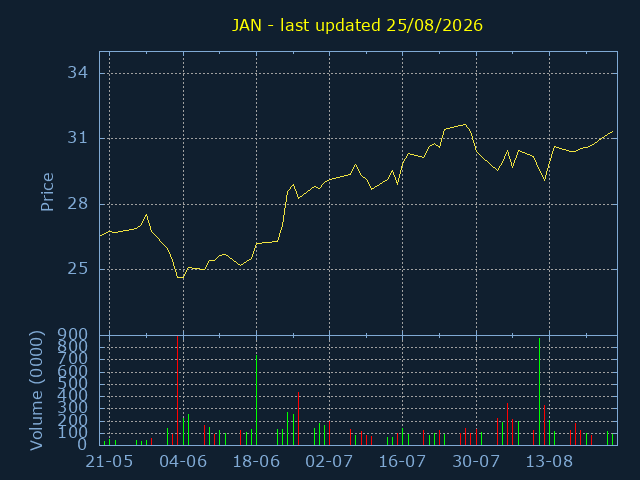This screenshot has width=640, height=480.
Task: Click the price line low point near 04-06
Action: pyautogui.click(x=180, y=278)
